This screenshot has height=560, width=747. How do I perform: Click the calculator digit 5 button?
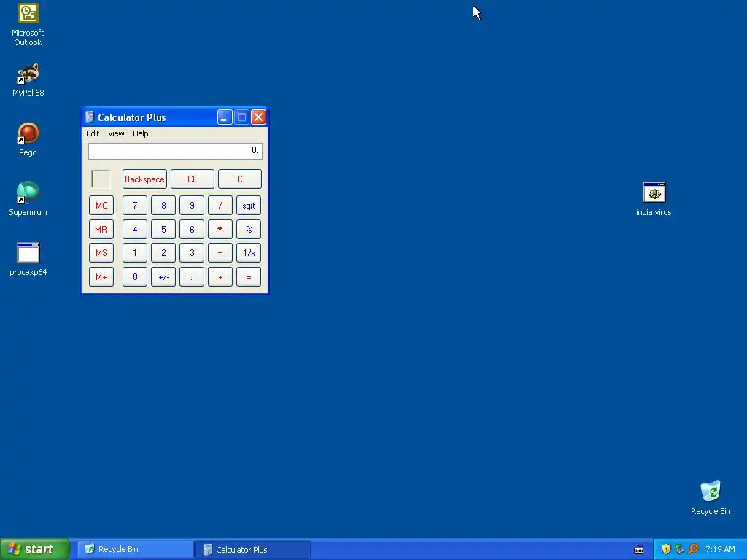[x=163, y=229]
